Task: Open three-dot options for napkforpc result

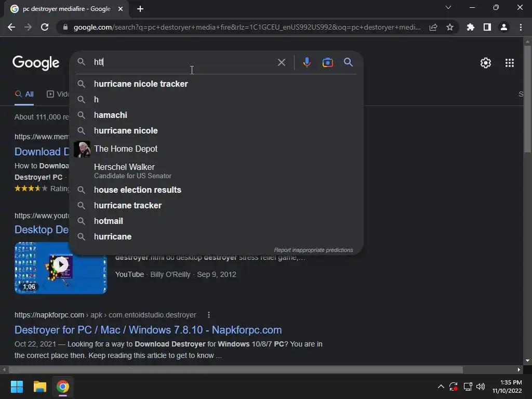Action: (x=209, y=315)
